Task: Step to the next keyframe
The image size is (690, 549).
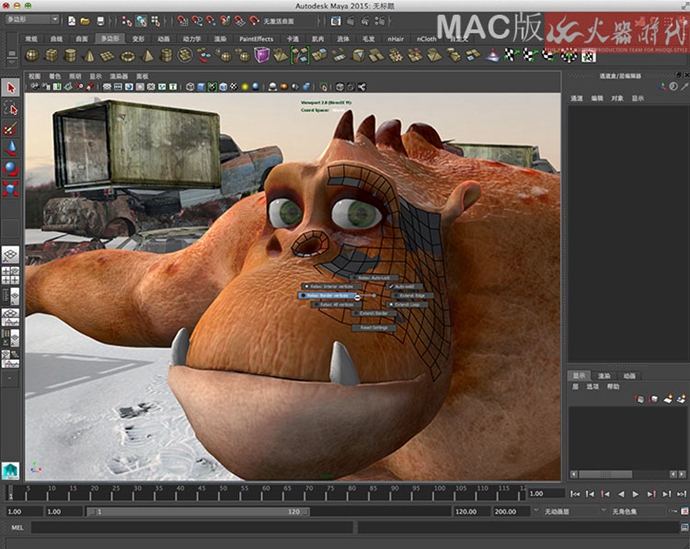Action: pos(651,494)
